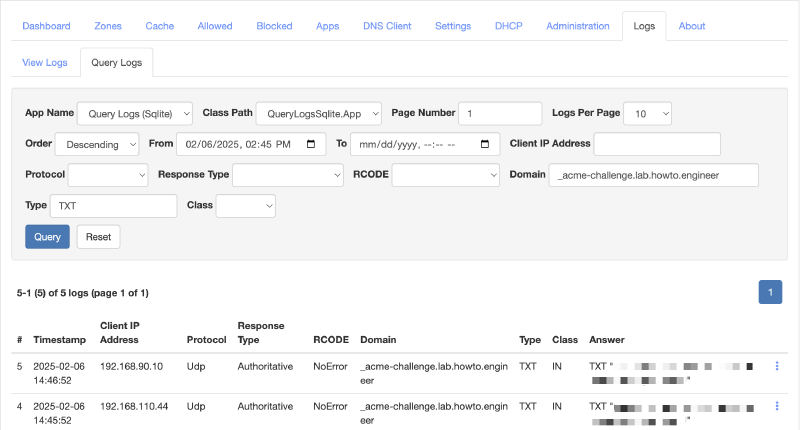Open the Allowed tab
The image size is (800, 430).
pyautogui.click(x=215, y=26)
